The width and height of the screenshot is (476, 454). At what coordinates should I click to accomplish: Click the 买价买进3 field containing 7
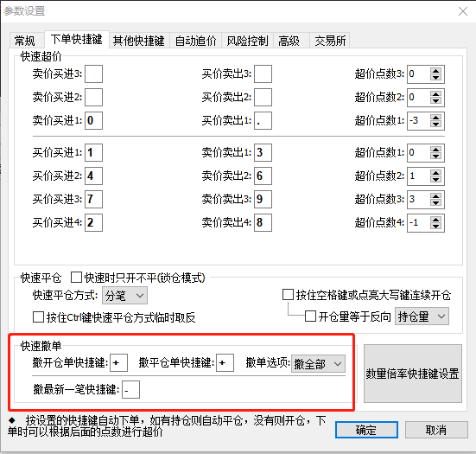(x=93, y=200)
